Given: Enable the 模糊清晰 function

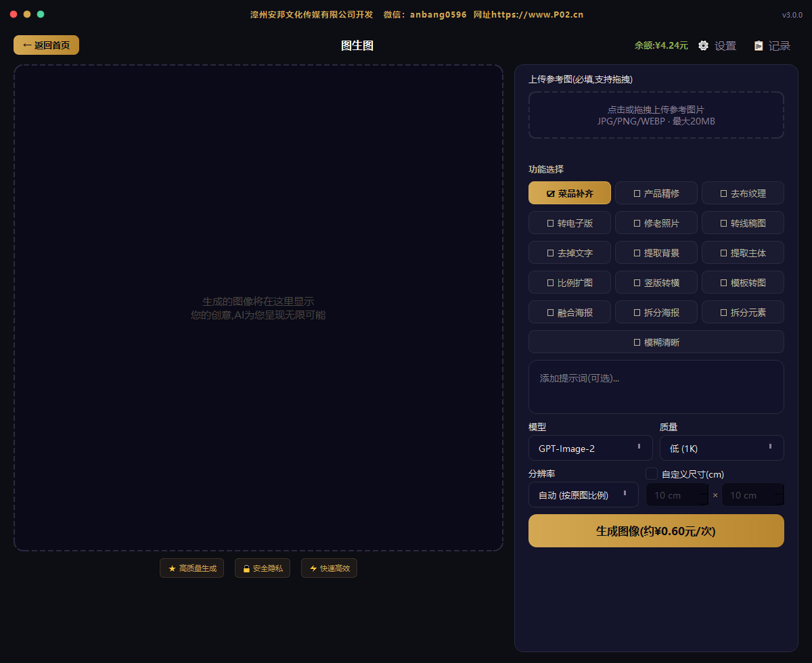Looking at the screenshot, I should (656, 342).
